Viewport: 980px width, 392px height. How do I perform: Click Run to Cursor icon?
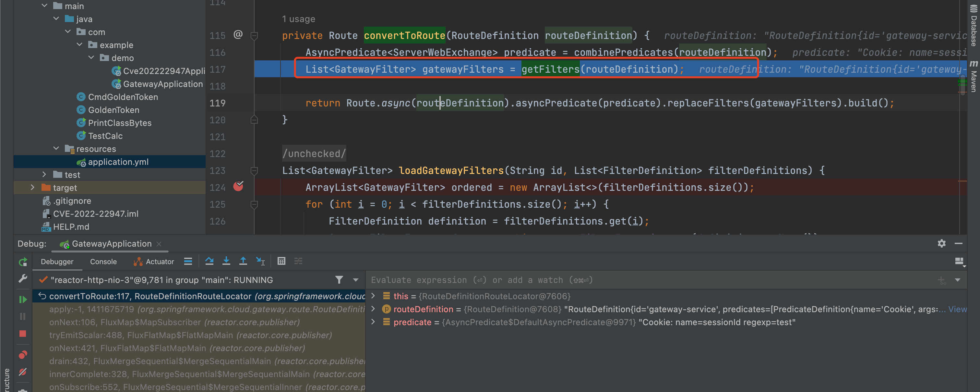click(x=260, y=261)
